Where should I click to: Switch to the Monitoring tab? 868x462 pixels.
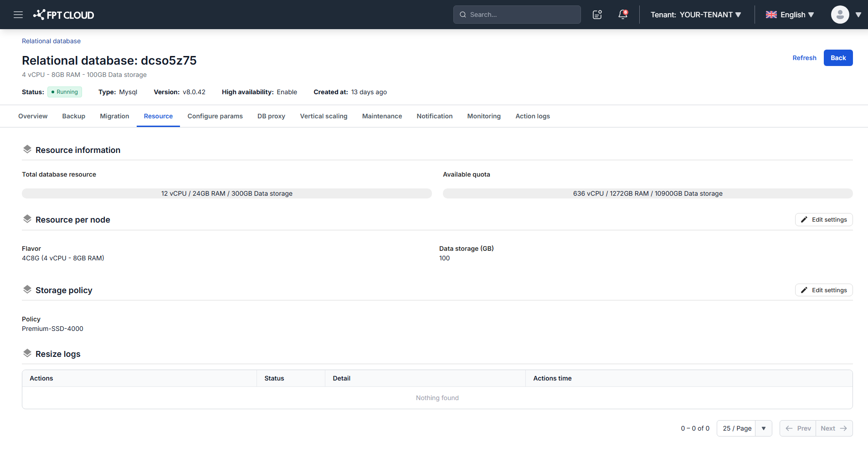click(x=484, y=116)
